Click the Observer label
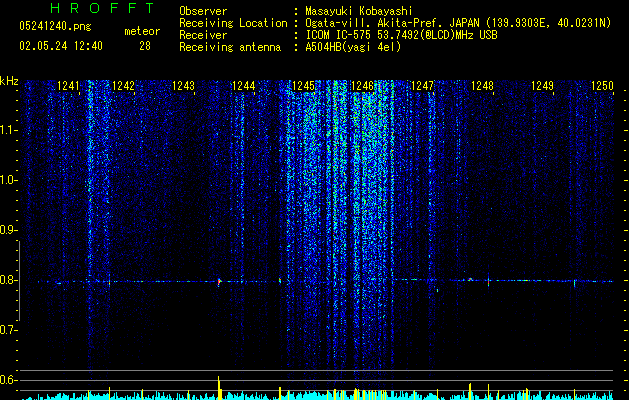The width and height of the screenshot is (629, 400). 203,11
